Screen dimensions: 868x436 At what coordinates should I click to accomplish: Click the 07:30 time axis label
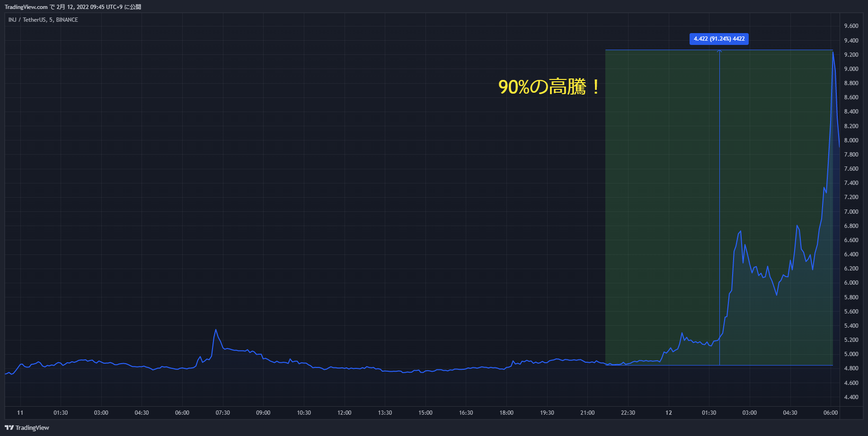pyautogui.click(x=223, y=413)
